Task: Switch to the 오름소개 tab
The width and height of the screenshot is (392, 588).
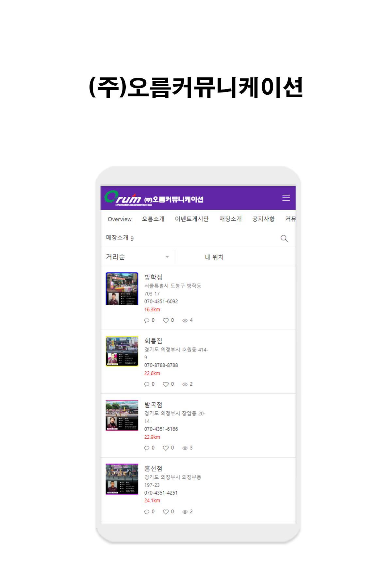Action: click(153, 219)
